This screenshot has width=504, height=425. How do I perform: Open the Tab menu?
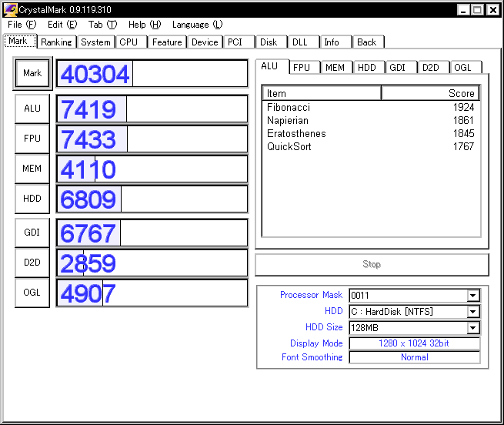pyautogui.click(x=102, y=25)
